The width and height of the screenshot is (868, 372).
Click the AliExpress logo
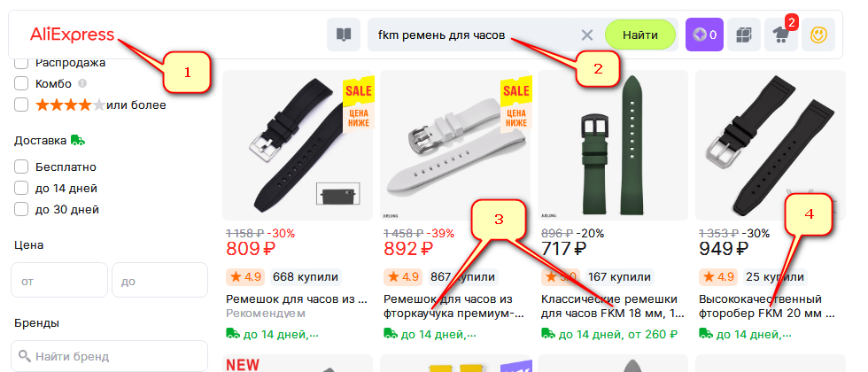click(72, 35)
